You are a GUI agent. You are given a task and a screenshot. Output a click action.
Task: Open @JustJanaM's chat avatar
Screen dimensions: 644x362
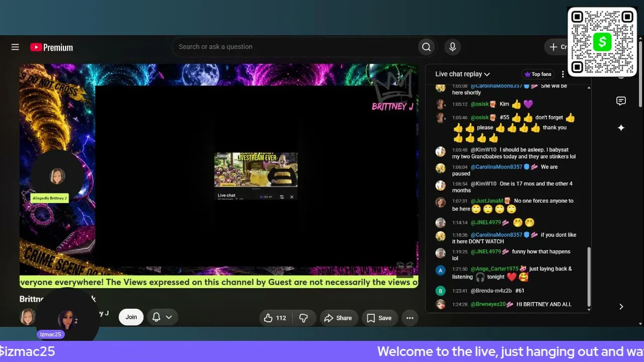click(440, 202)
